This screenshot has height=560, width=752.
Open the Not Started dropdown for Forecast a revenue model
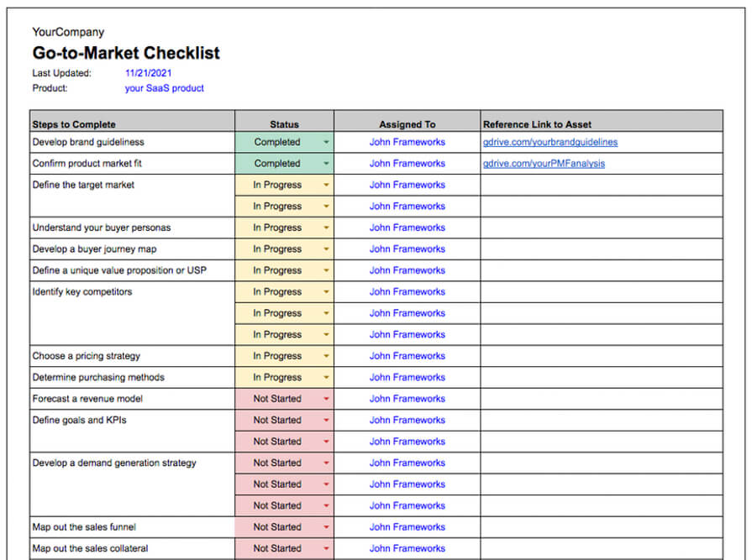[326, 398]
